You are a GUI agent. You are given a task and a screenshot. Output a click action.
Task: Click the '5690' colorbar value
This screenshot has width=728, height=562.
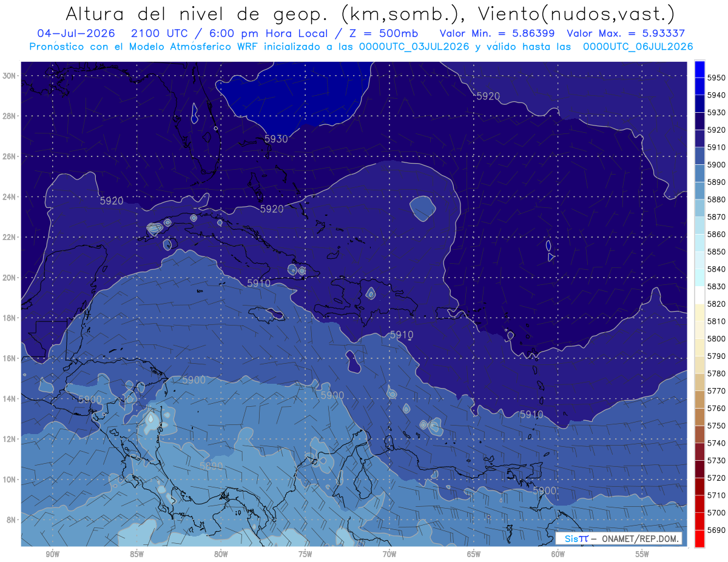coord(716,530)
